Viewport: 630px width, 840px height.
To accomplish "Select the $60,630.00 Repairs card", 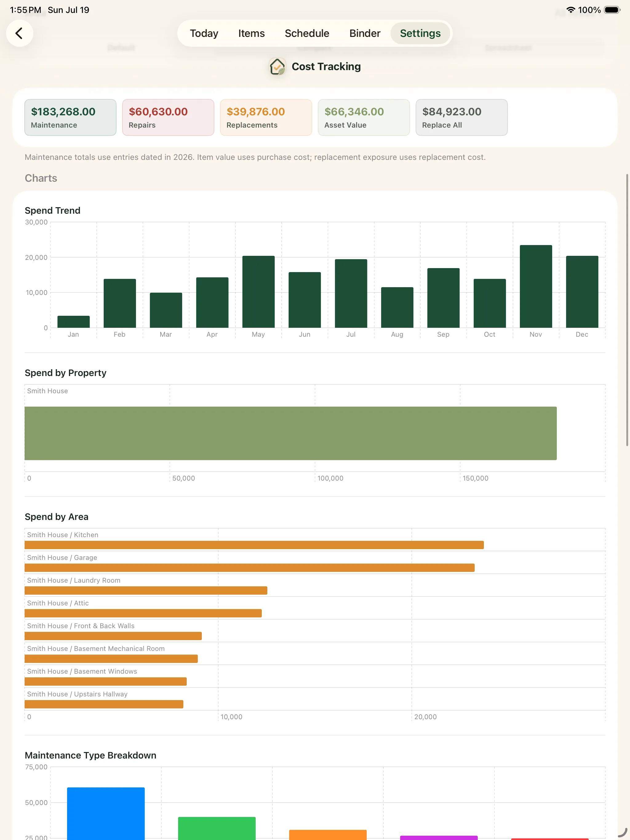I will pos(168,117).
